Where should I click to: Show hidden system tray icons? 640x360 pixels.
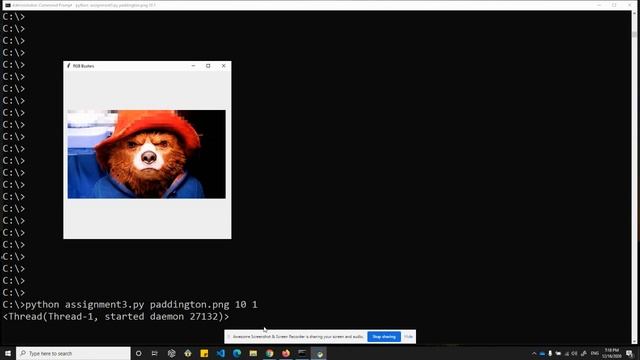(x=534, y=353)
